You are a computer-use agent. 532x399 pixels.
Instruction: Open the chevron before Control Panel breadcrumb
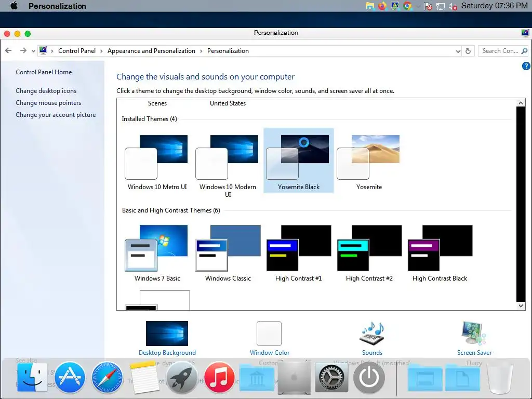pyautogui.click(x=52, y=51)
